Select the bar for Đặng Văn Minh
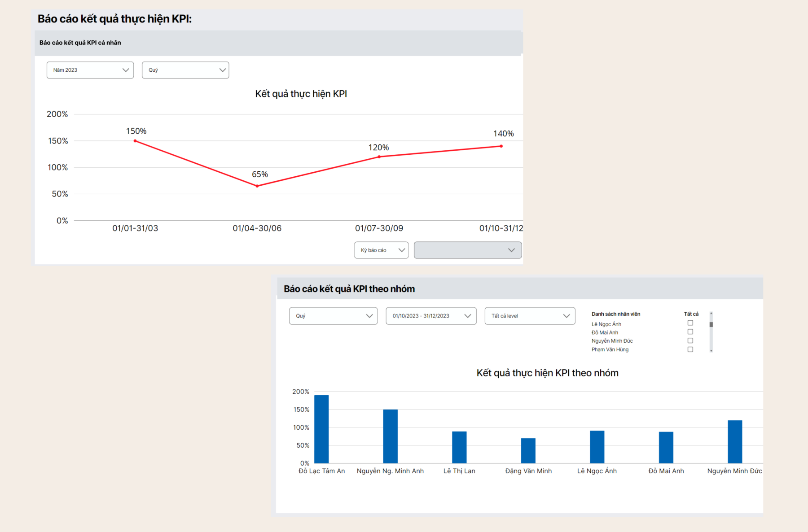The height and width of the screenshot is (532, 808). [528, 450]
